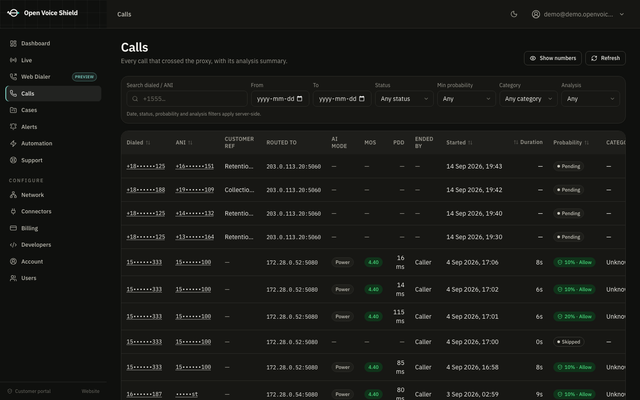
Task: Open Live in the sidebar
Action: 53,60
